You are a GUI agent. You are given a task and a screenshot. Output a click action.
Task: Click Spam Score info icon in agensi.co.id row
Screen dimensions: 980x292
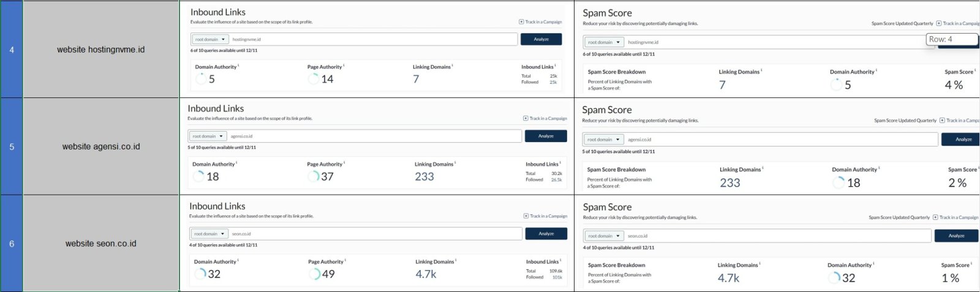(x=978, y=168)
